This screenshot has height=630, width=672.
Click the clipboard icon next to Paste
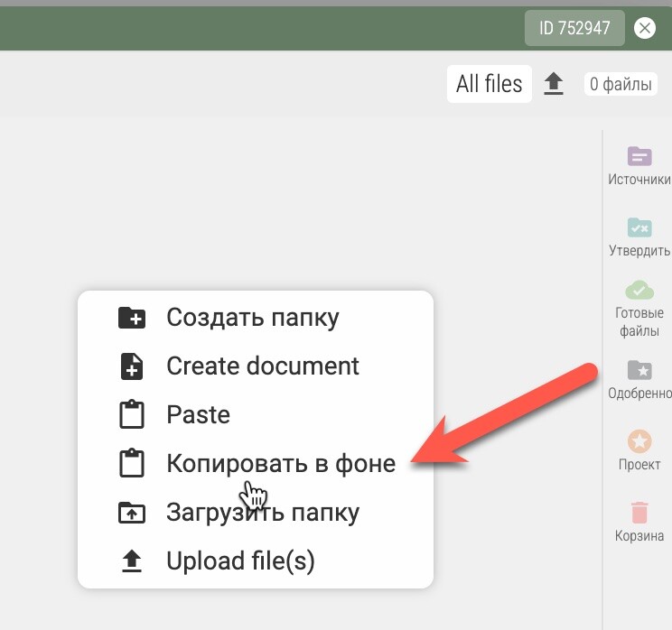point(132,415)
